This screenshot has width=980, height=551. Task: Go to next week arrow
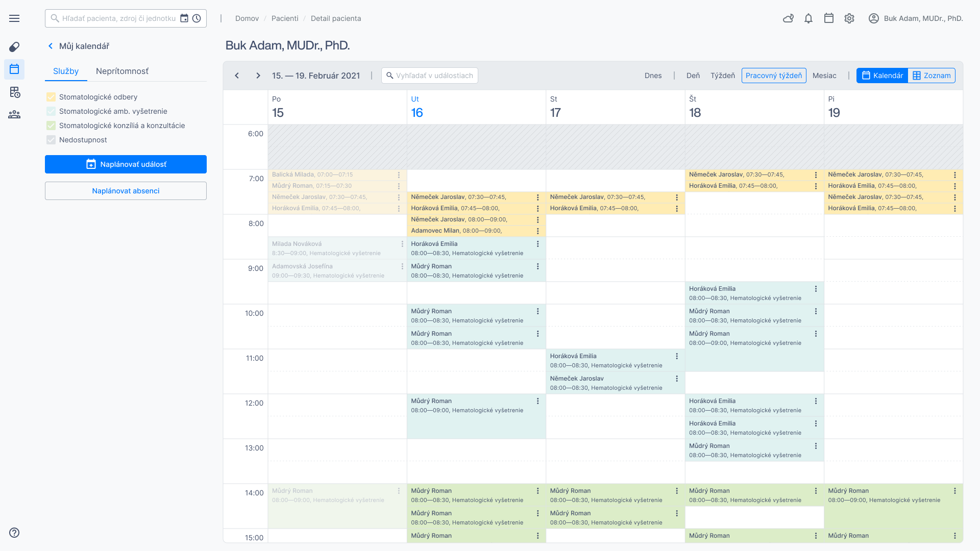click(x=258, y=76)
